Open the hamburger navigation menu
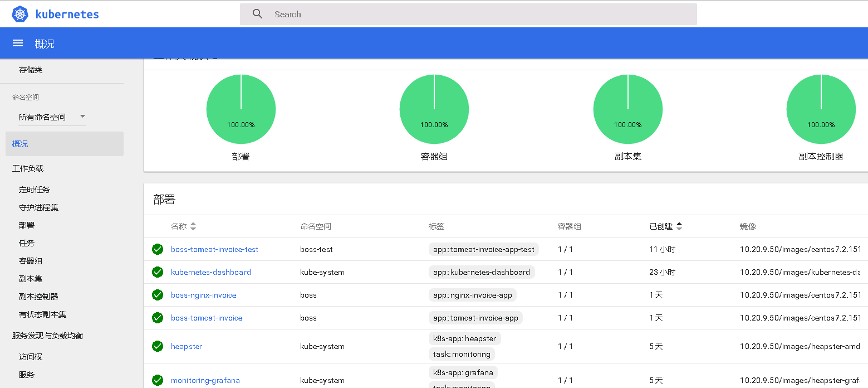This screenshot has width=868, height=388. [x=18, y=43]
